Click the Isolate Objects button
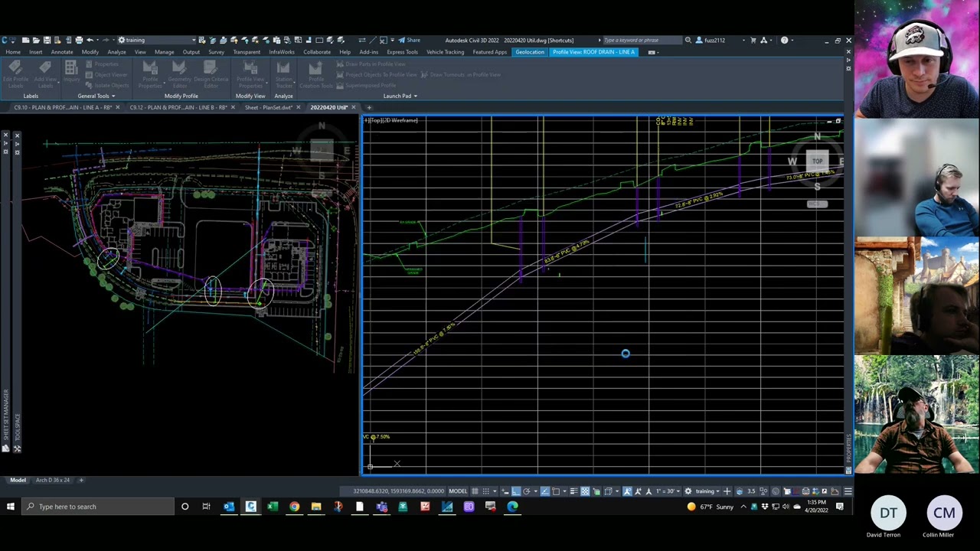Screen dimensions: 980x551 (x=106, y=85)
